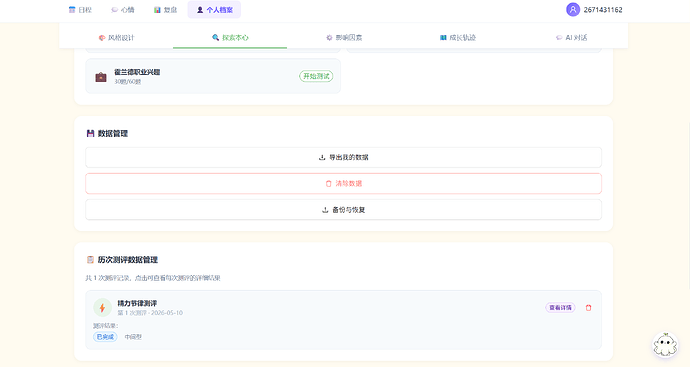Click the floppy disk icon beside 数据管理
690x367 pixels.
click(x=90, y=133)
